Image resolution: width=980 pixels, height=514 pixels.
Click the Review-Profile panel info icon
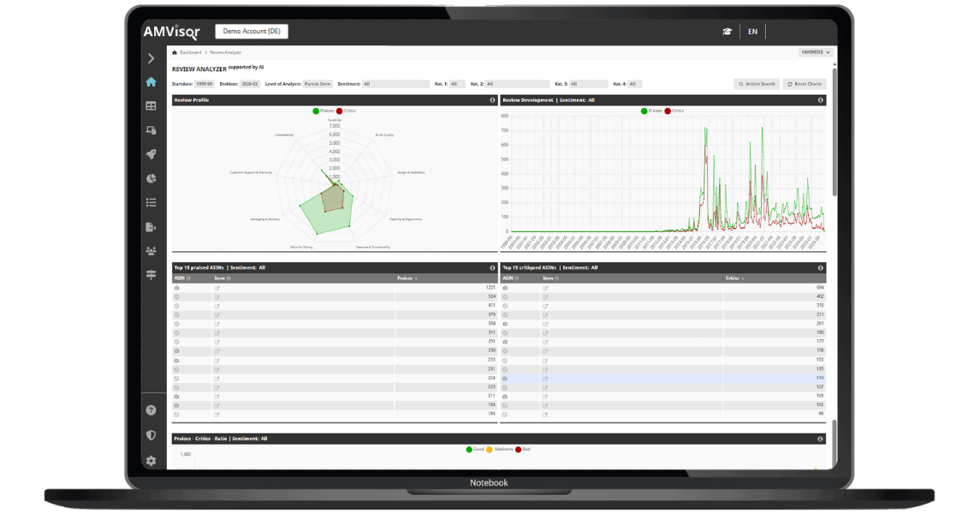pos(492,100)
